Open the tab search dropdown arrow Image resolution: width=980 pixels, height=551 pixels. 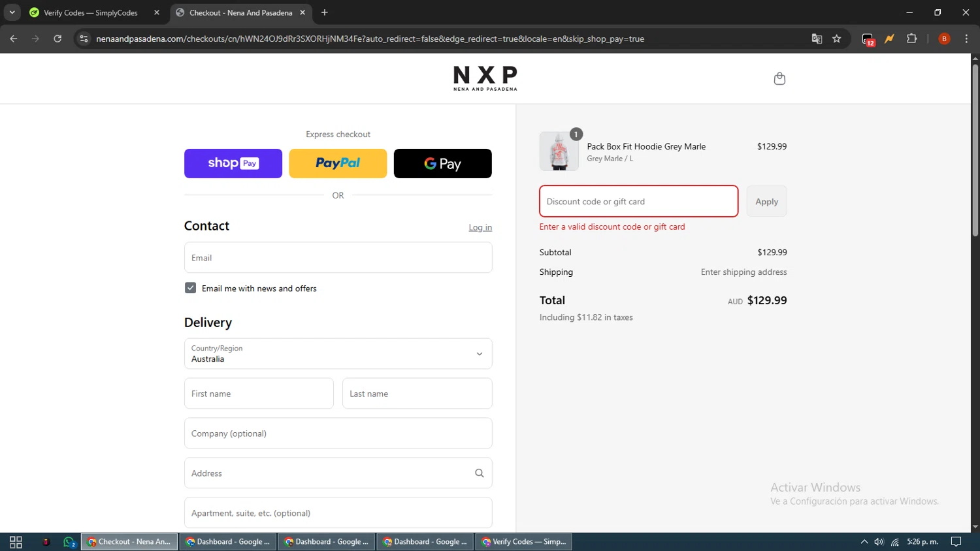(x=12, y=12)
